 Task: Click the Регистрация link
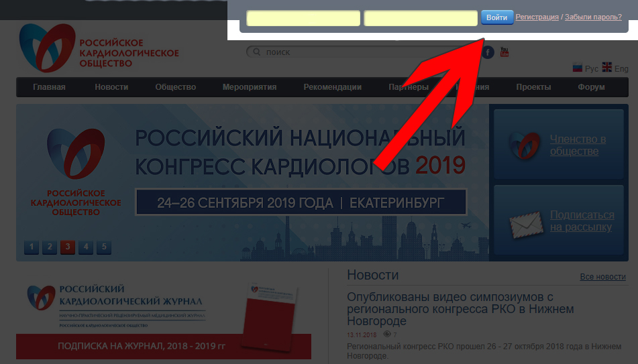[537, 17]
